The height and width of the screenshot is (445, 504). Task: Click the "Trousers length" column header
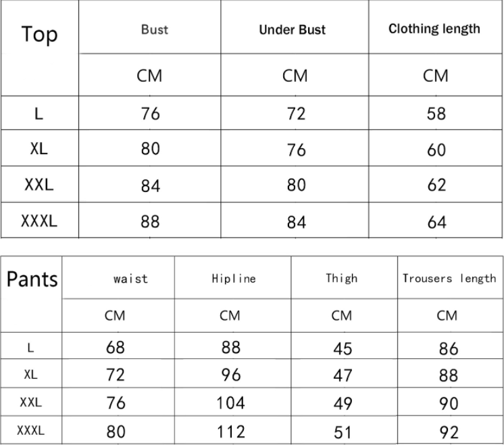click(x=449, y=279)
